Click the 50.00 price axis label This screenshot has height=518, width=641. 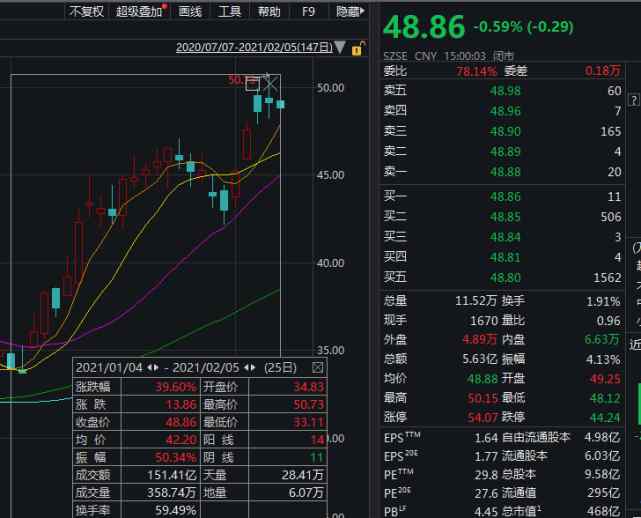coord(330,87)
